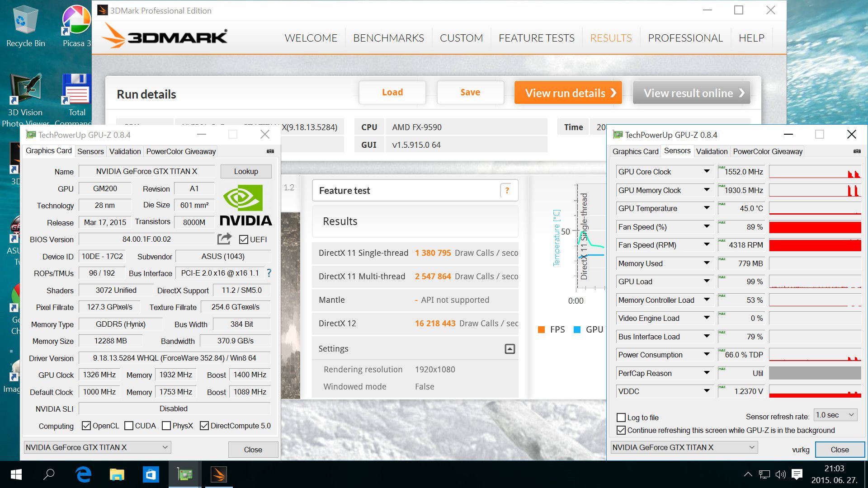
Task: Toggle PhysX computing checkbox
Action: coord(166,426)
